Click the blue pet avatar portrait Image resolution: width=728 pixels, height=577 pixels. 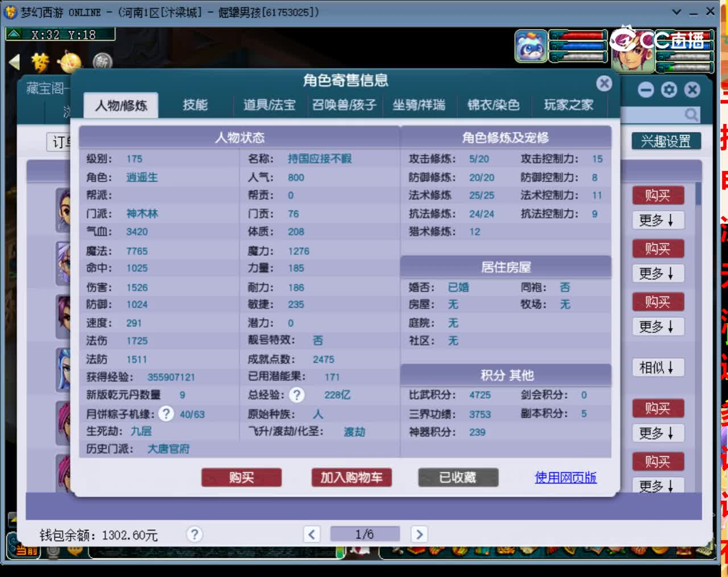click(531, 46)
